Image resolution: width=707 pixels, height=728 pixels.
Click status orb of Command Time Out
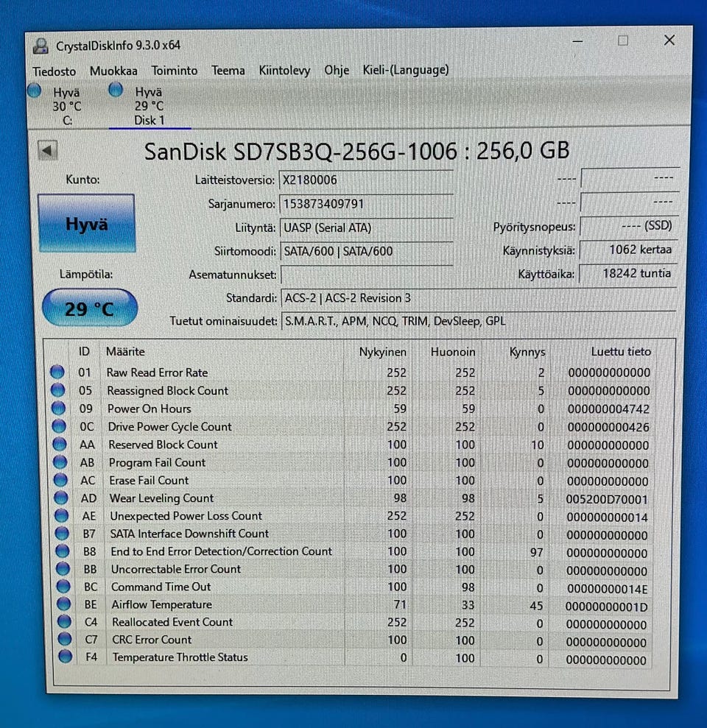point(63,586)
